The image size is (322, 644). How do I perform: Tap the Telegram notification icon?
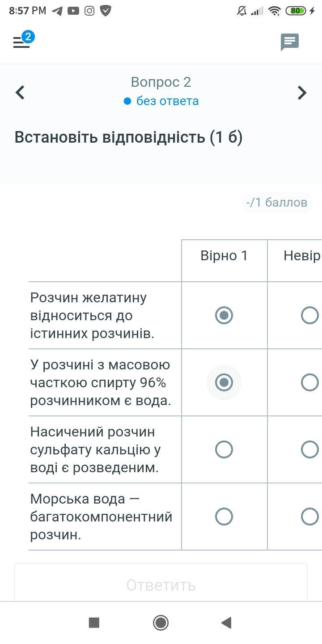[x=57, y=11]
